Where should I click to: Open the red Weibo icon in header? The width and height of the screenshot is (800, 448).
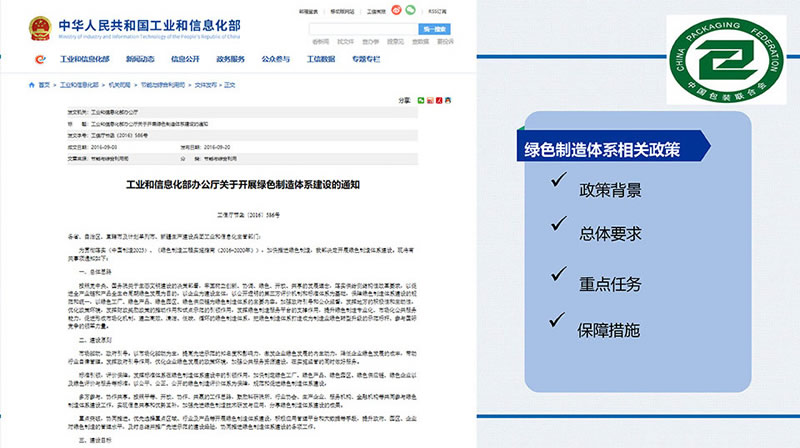click(396, 10)
